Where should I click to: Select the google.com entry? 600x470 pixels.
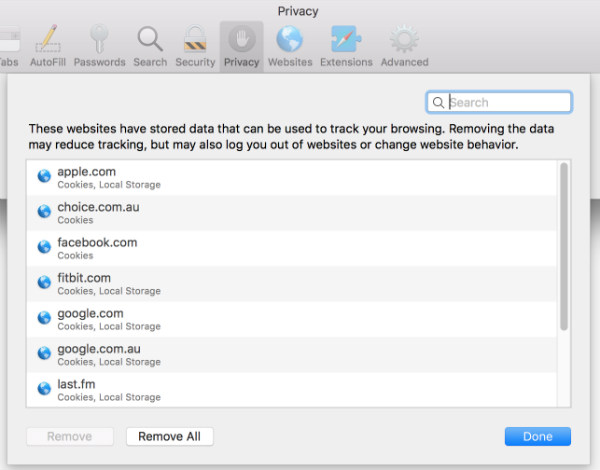click(290, 318)
